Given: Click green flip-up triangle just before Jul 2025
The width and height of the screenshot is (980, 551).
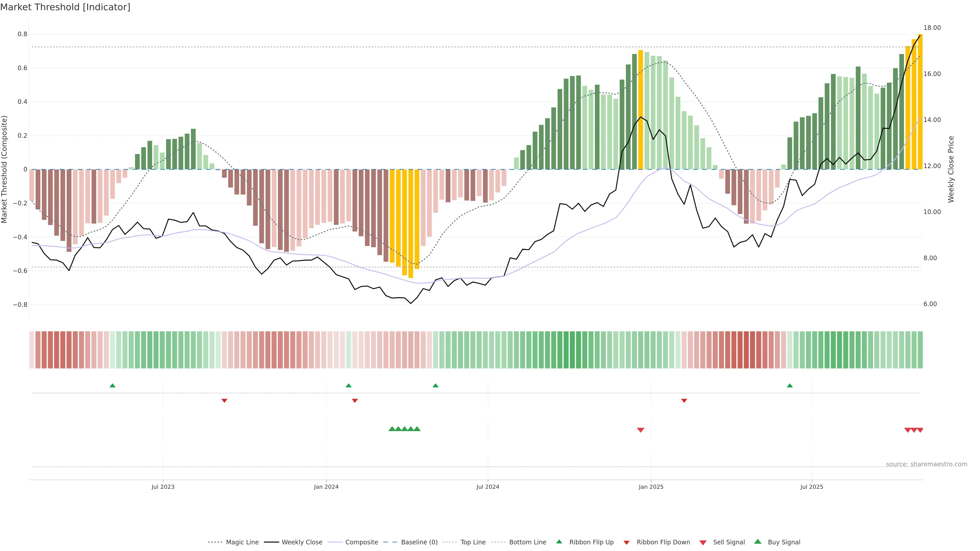Looking at the screenshot, I should click(x=790, y=386).
